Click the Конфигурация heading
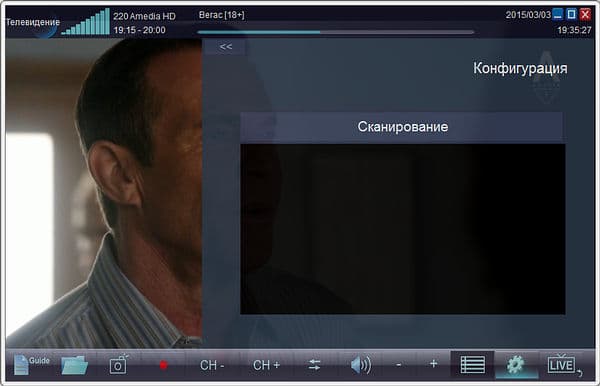 pos(520,68)
